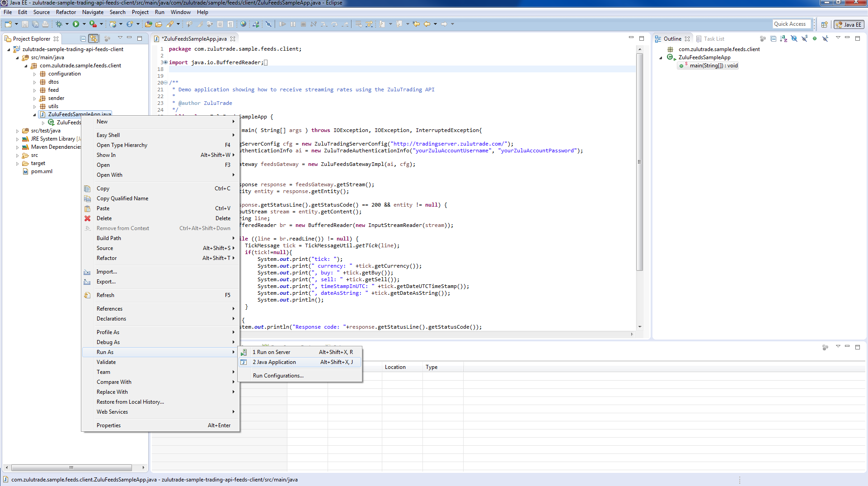Choose Properties in the context menu

click(x=108, y=425)
